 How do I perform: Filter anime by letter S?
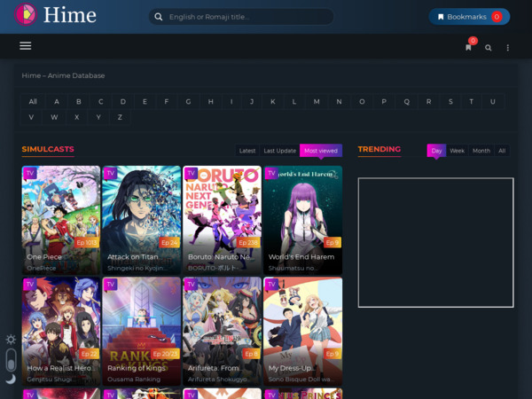click(450, 101)
